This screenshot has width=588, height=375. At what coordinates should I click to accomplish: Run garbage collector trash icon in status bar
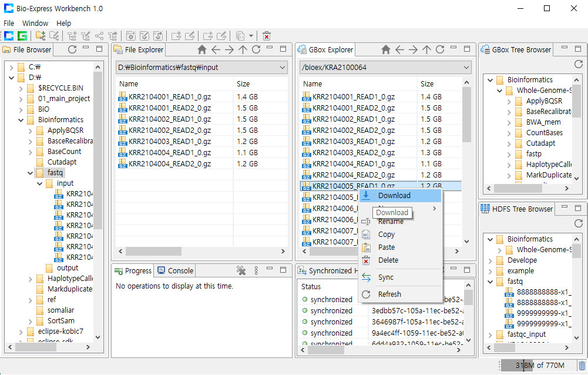pos(582,365)
